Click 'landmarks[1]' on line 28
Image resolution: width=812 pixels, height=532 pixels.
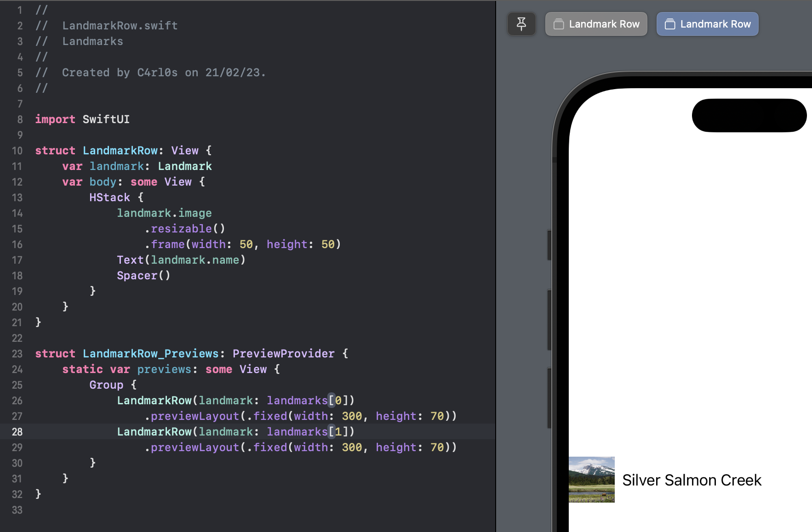click(x=308, y=432)
